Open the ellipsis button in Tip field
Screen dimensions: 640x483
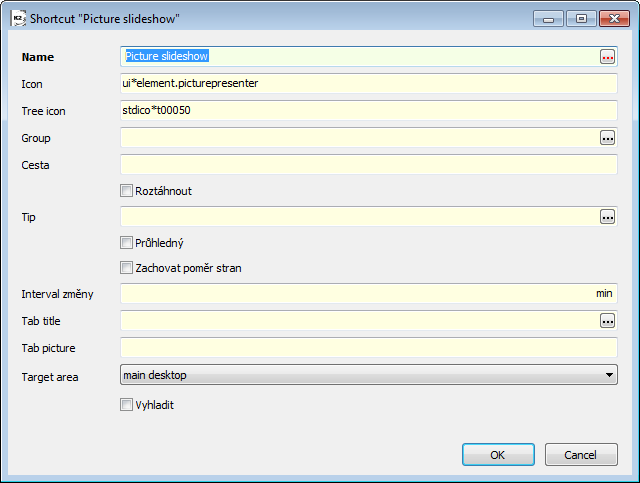607,217
